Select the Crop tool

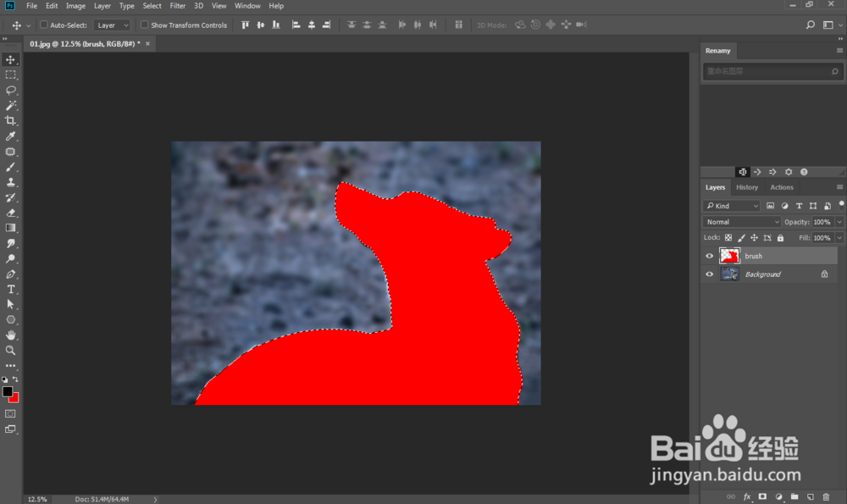point(10,121)
